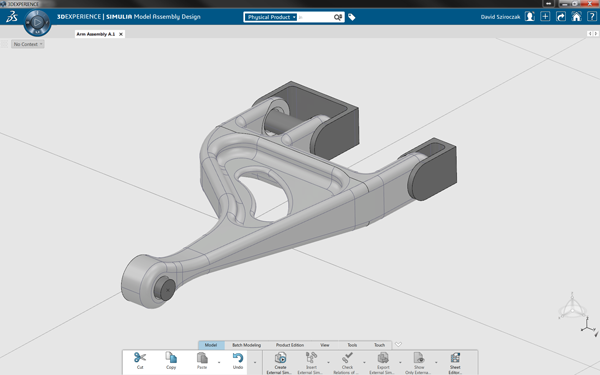The height and width of the screenshot is (375, 600).
Task: Click the share arrow icon
Action: 561,16
